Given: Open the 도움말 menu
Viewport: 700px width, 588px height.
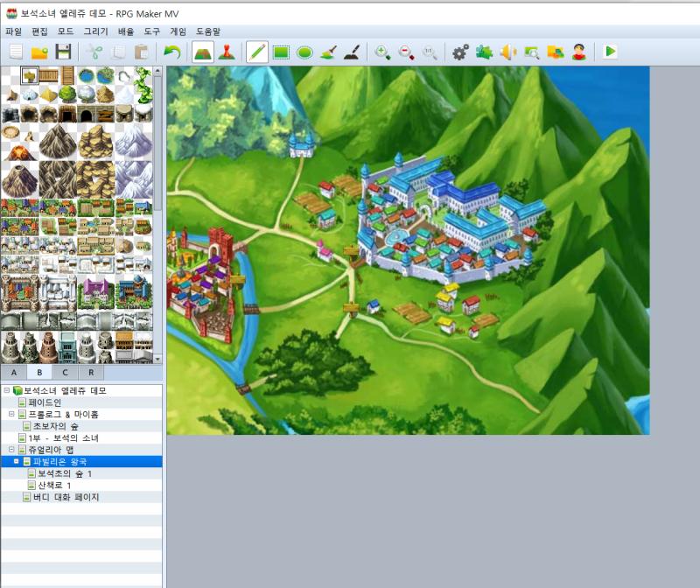Looking at the screenshot, I should 208,31.
